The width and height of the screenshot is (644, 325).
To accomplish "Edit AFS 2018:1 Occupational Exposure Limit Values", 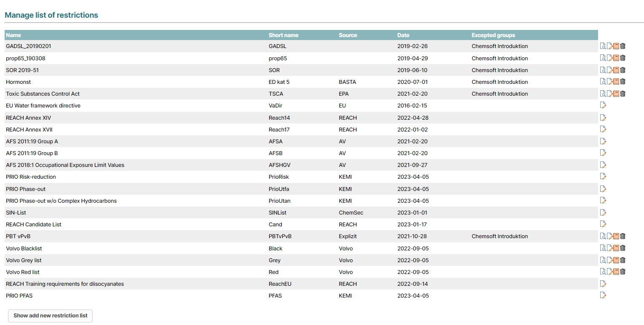I will point(603,165).
